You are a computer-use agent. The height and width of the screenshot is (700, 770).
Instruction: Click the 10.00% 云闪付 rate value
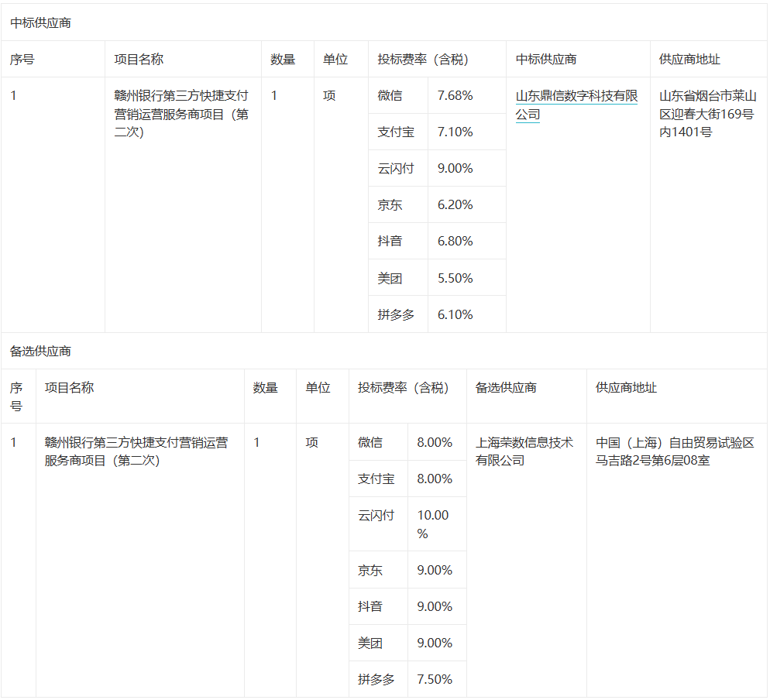pos(433,524)
